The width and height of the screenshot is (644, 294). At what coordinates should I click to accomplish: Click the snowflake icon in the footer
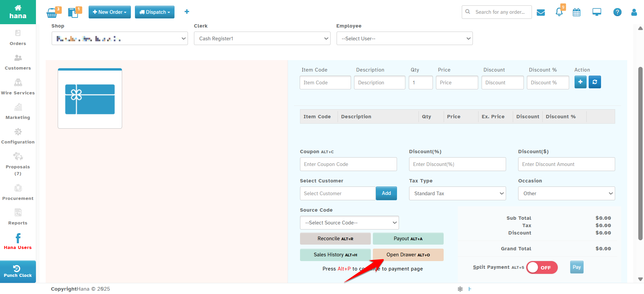(x=460, y=289)
